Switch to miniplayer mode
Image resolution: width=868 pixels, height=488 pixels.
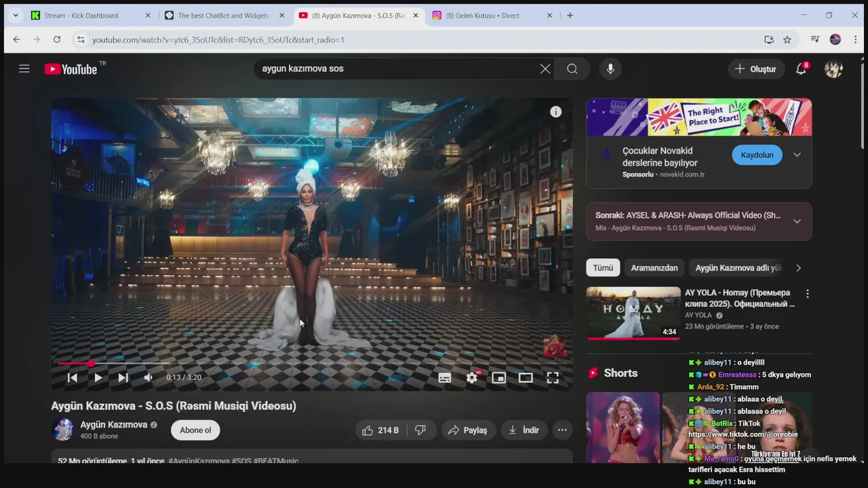click(499, 378)
